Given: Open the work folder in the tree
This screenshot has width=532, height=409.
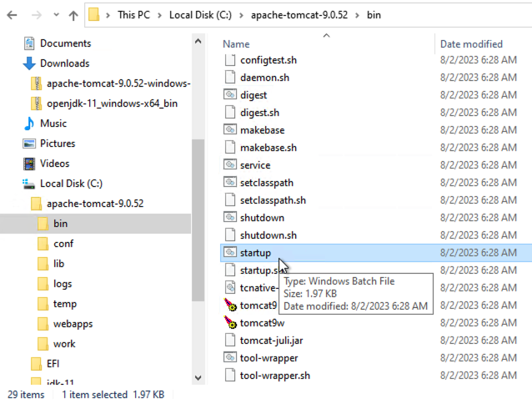Looking at the screenshot, I should pyautogui.click(x=64, y=344).
